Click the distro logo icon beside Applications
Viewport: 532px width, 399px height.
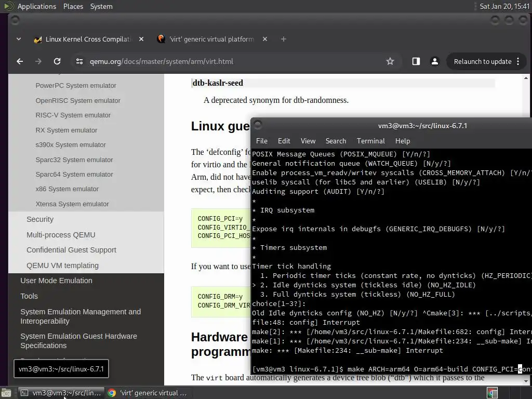(8, 6)
